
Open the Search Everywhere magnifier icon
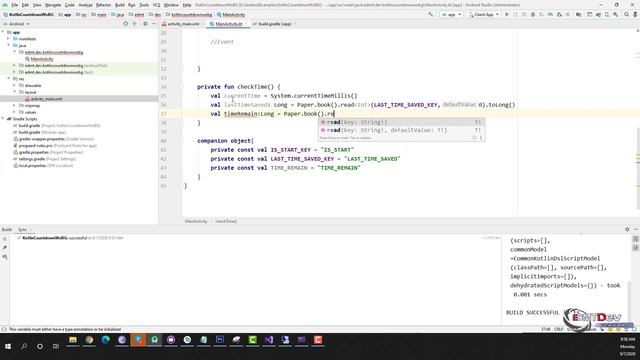pyautogui.click(x=627, y=14)
